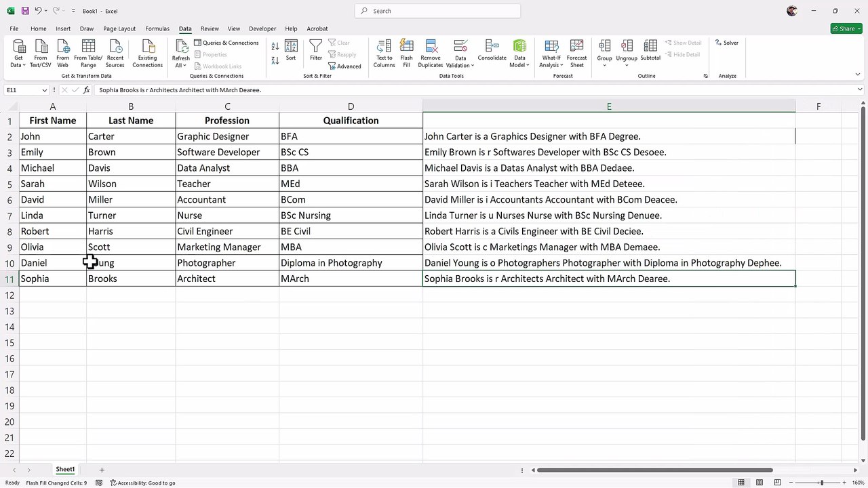Screen dimensions: 868x488
Task: Open Page Layout tab
Action: (x=119, y=28)
